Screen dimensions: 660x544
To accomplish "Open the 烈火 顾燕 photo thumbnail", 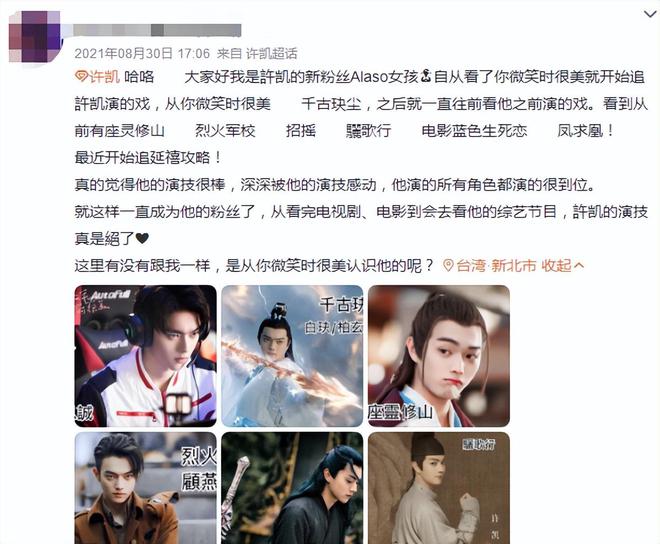I will tap(146, 488).
